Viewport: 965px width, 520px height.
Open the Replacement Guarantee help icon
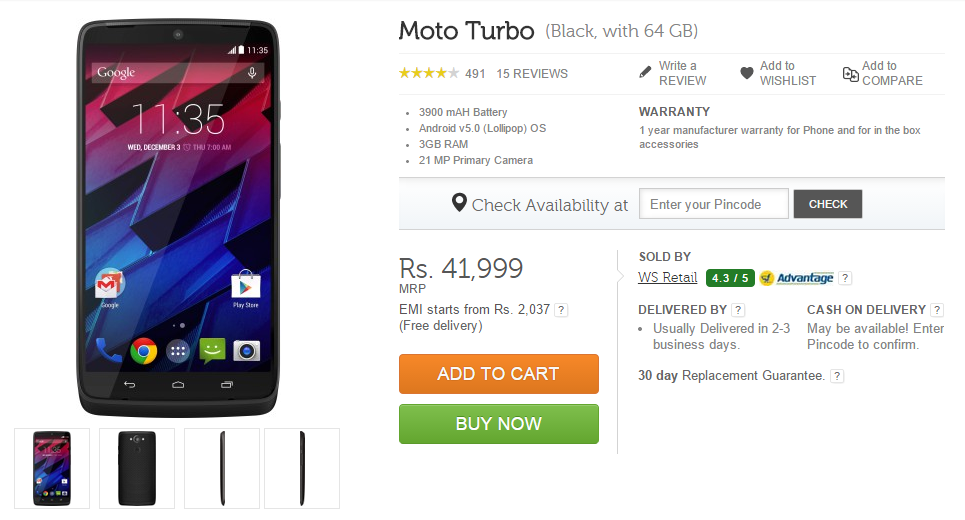[837, 376]
